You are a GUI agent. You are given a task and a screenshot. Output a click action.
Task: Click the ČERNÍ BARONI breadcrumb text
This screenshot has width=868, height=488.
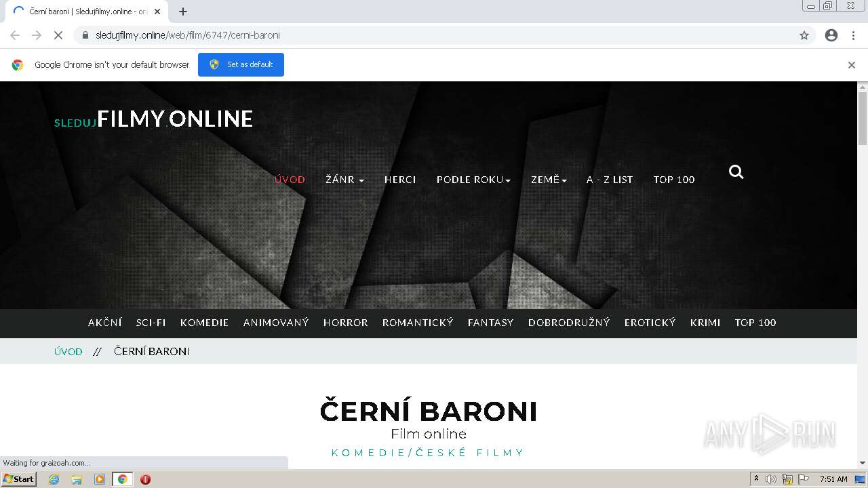coord(152,351)
